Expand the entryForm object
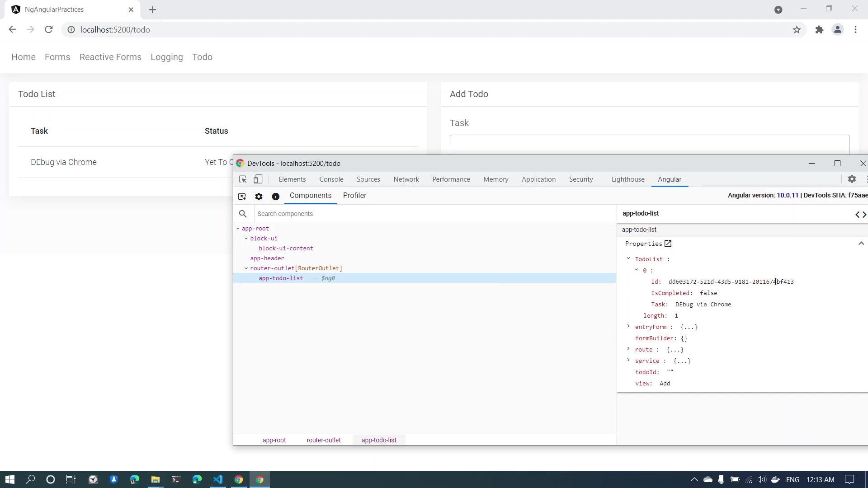The height and width of the screenshot is (488, 868). pos(628,327)
